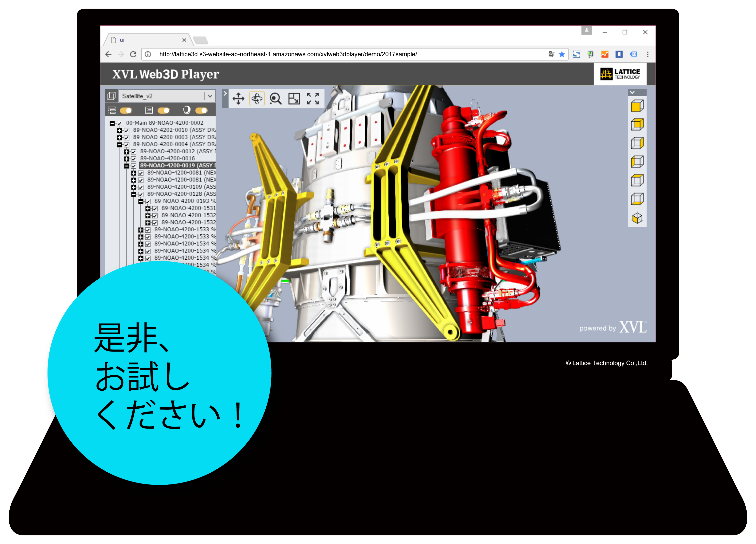Open a new browser tab
This screenshot has height=544, width=756.
pyautogui.click(x=201, y=41)
